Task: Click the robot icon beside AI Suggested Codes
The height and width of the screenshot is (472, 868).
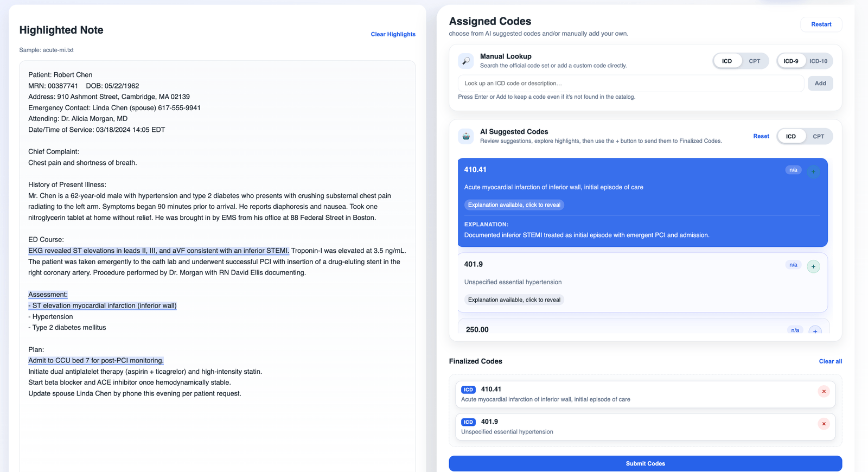Action: click(466, 136)
